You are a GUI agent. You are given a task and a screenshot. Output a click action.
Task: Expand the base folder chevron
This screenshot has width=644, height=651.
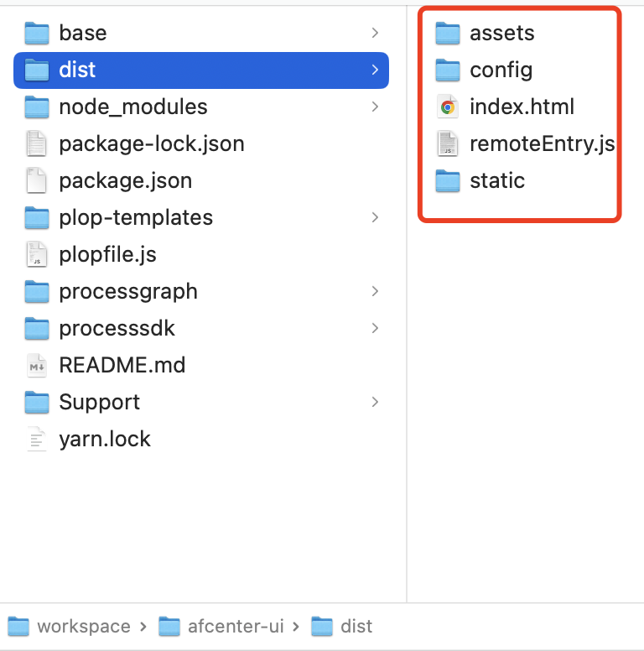click(x=375, y=33)
